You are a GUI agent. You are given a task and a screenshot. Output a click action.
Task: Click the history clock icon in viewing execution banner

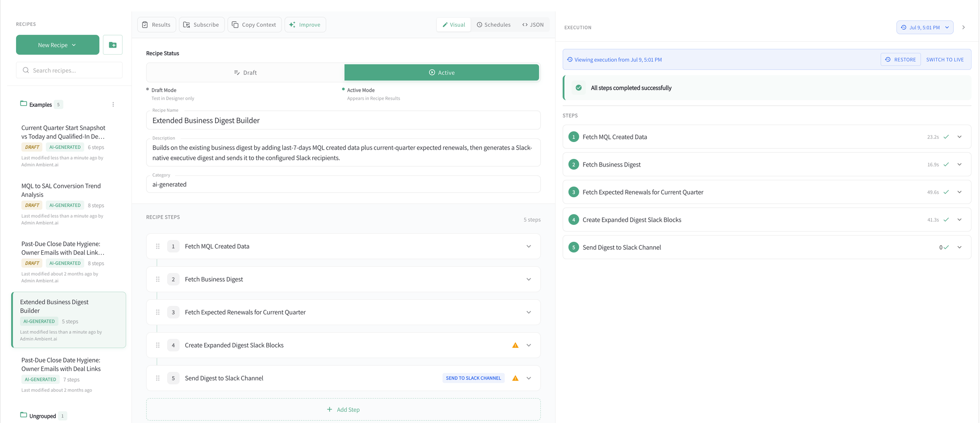point(570,60)
